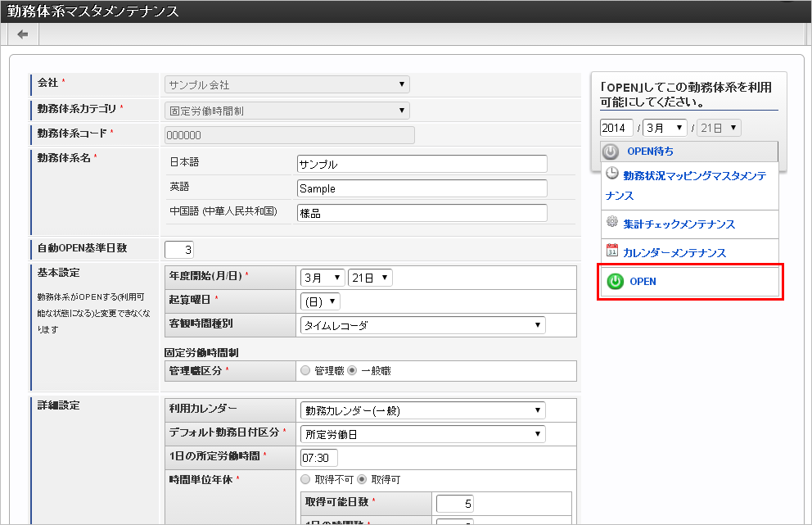Click the calendar icon beside カレンダーメンテナンス

pos(612,250)
